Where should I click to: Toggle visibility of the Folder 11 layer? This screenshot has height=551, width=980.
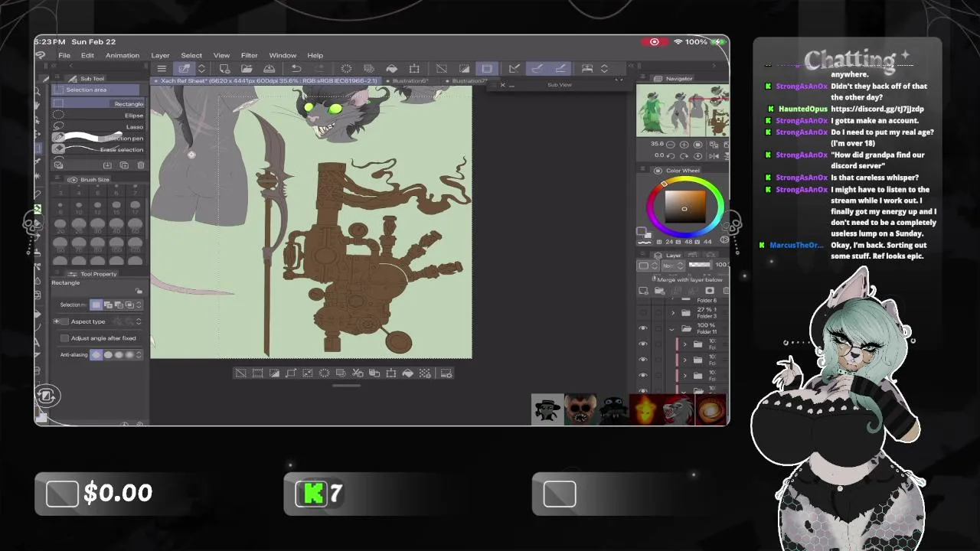[643, 328]
